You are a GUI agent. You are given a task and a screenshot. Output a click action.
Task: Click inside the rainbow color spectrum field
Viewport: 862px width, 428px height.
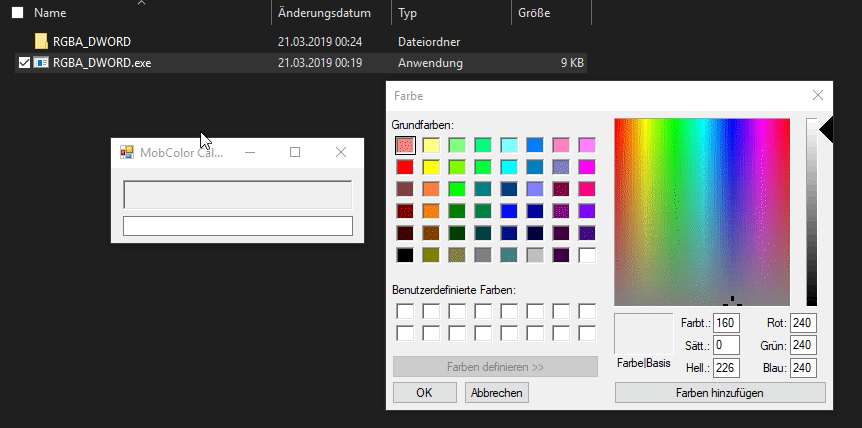click(702, 212)
